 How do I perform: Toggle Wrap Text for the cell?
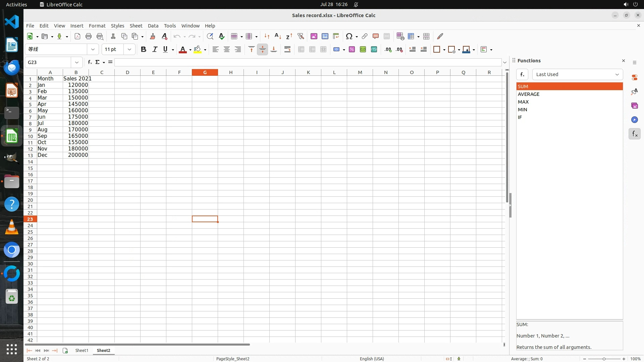[287, 49]
